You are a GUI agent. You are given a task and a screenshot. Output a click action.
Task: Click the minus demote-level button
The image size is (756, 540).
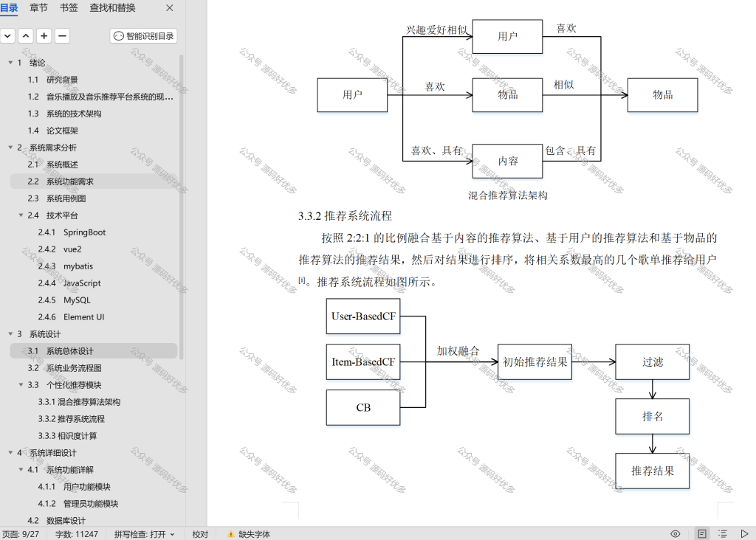pos(62,36)
